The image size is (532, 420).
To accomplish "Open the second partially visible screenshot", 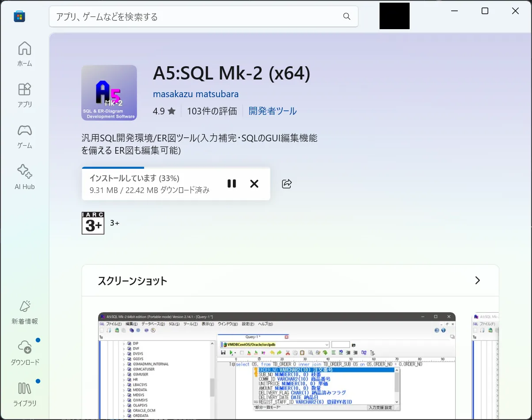I will pos(486,366).
